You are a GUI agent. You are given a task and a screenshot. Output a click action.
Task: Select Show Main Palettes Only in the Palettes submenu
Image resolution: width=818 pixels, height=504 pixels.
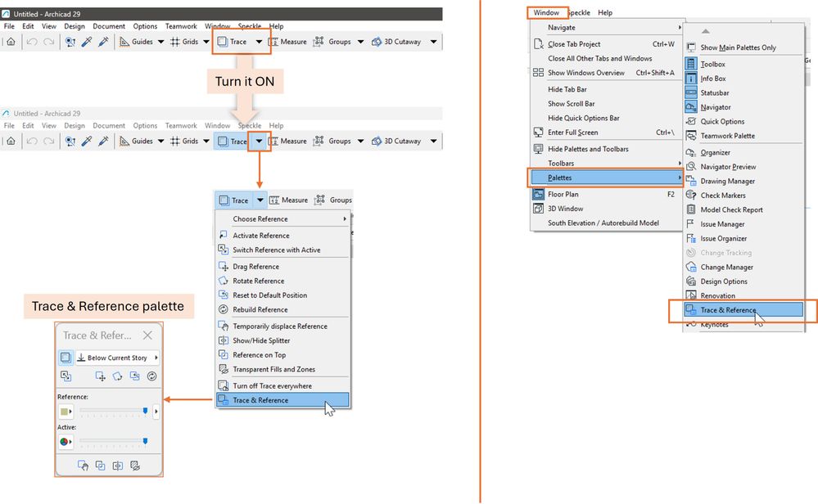(743, 47)
